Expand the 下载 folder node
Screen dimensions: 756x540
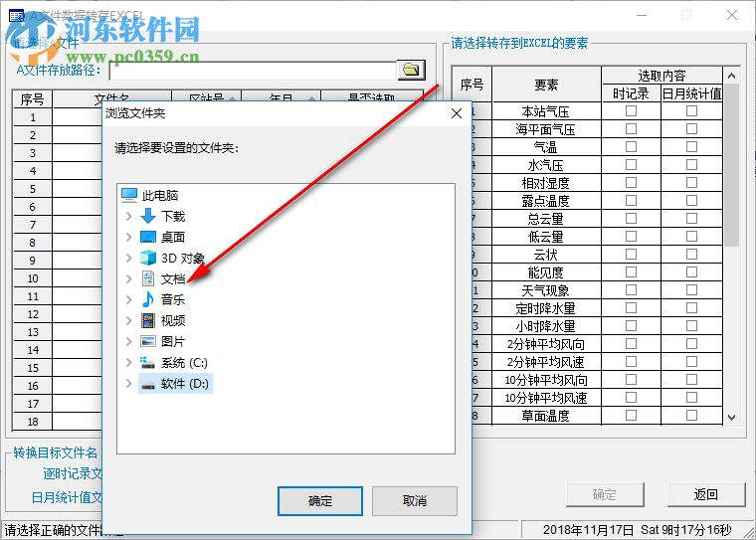128,216
